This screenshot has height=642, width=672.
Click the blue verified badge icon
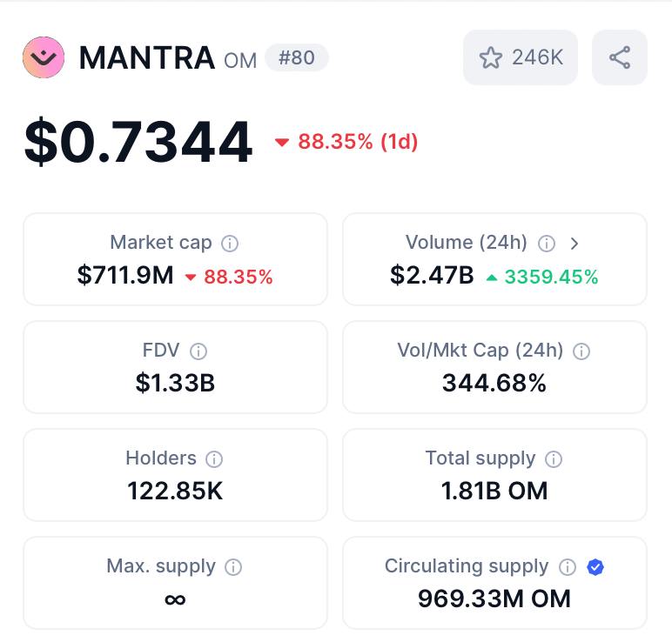click(x=595, y=567)
